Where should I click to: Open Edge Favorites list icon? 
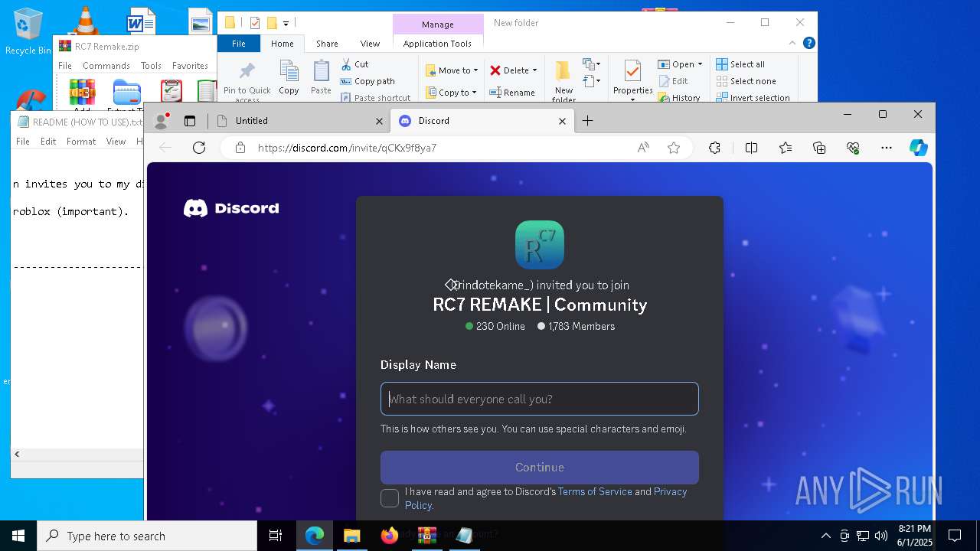coord(786,148)
